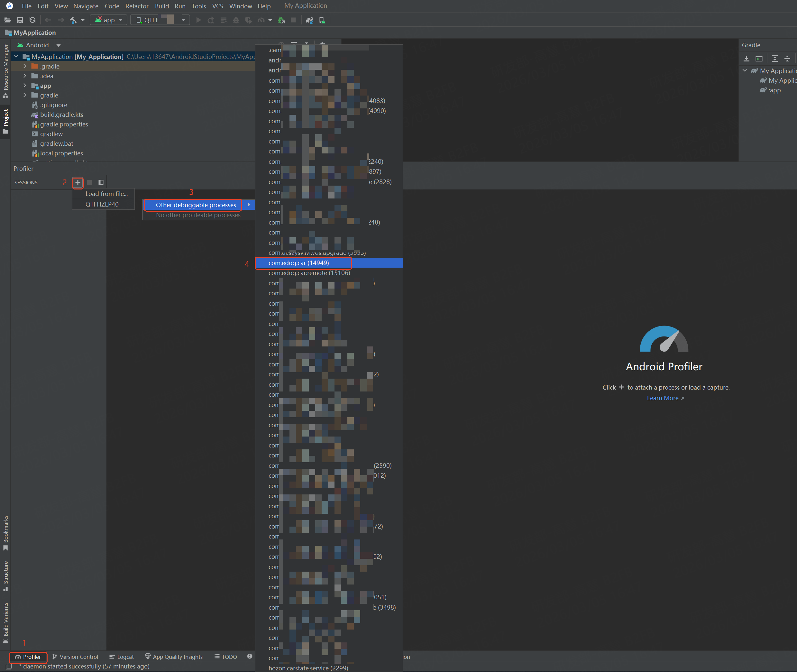Select Other debuggable processes menu entry

[x=199, y=205]
